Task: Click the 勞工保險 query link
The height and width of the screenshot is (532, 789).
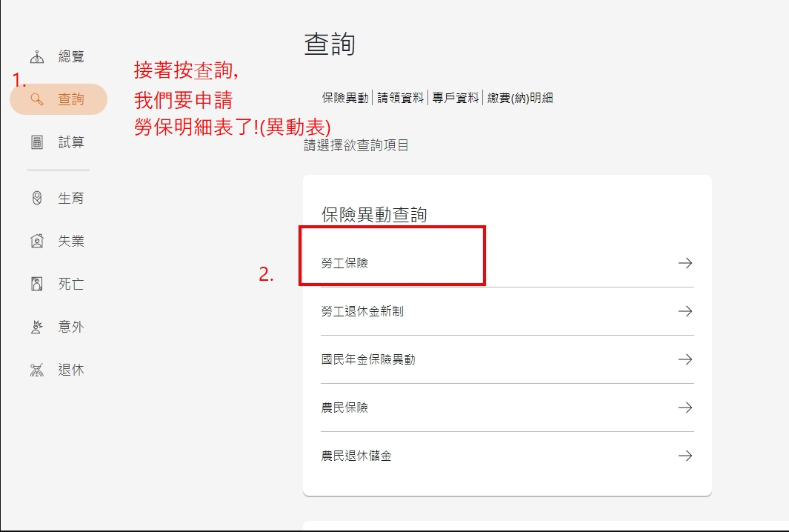Action: (344, 263)
